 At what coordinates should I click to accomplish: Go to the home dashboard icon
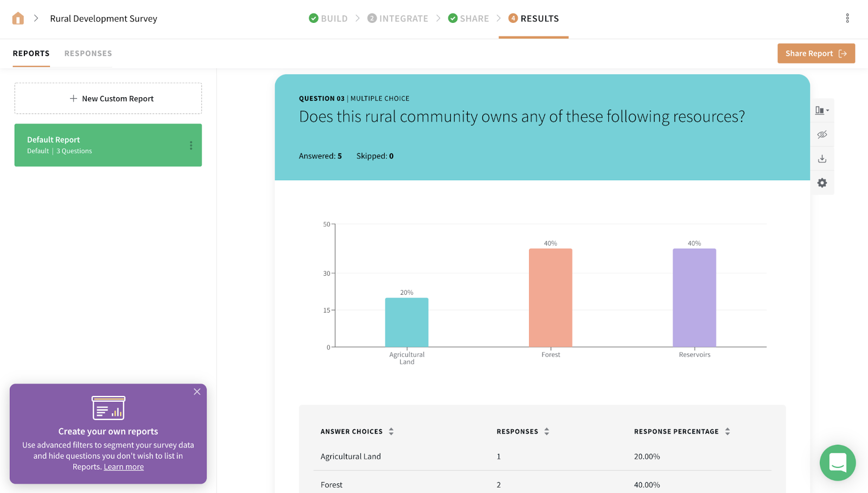click(18, 18)
